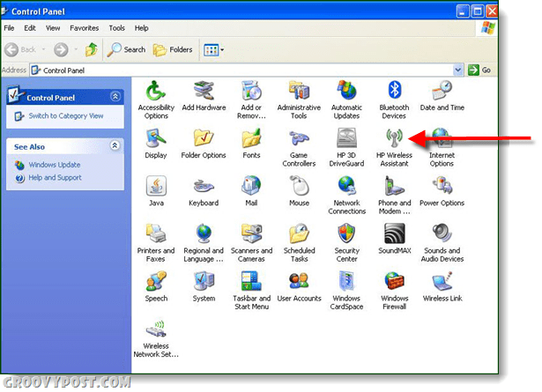Image resolution: width=542 pixels, height=392 pixels.
Task: Open Printers and Faxes icon
Action: 156,233
